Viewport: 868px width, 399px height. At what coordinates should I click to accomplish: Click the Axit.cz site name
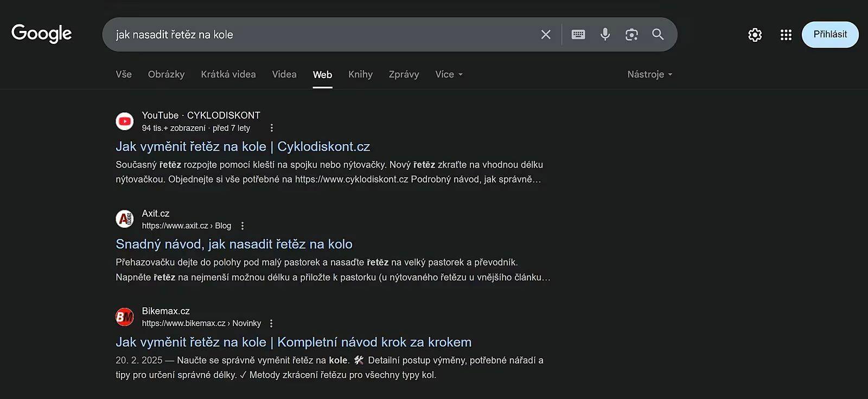click(x=156, y=213)
